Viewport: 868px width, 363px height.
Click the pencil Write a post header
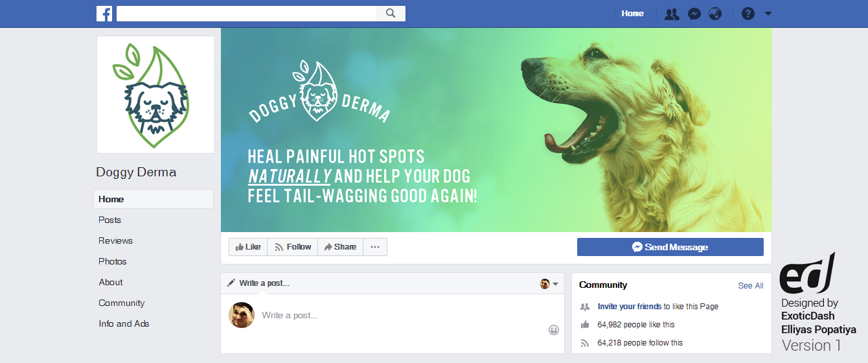258,283
